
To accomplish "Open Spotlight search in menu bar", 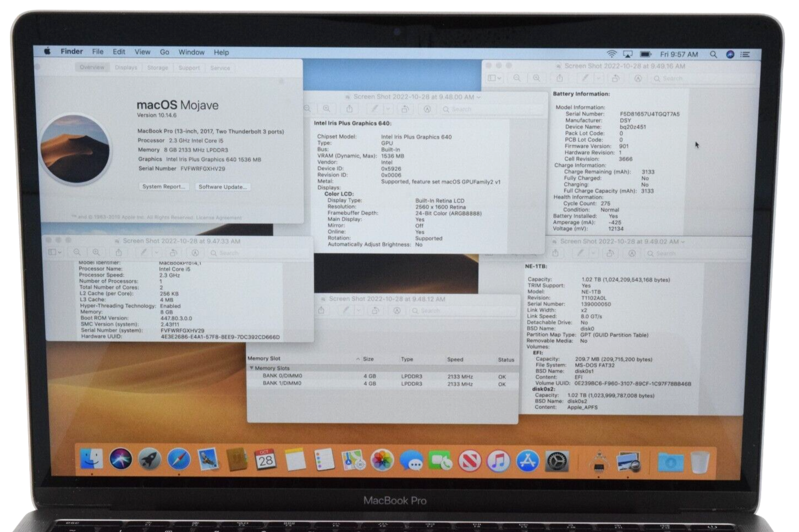I will point(713,54).
